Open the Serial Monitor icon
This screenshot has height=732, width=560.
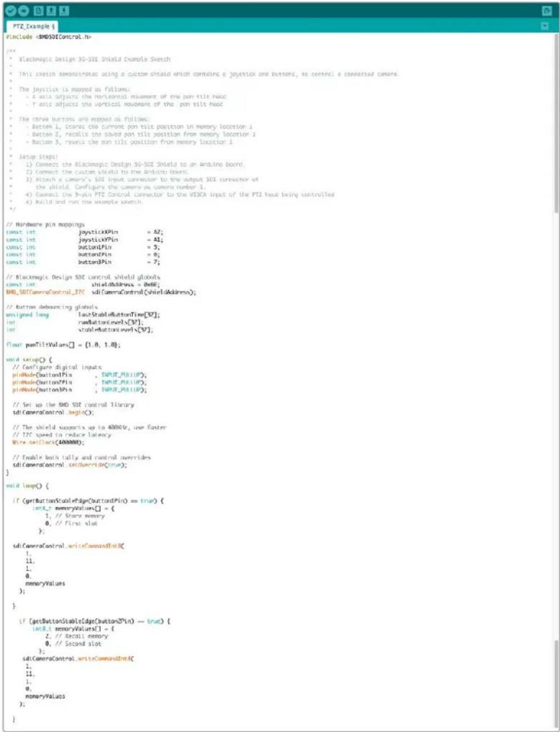pos(547,11)
